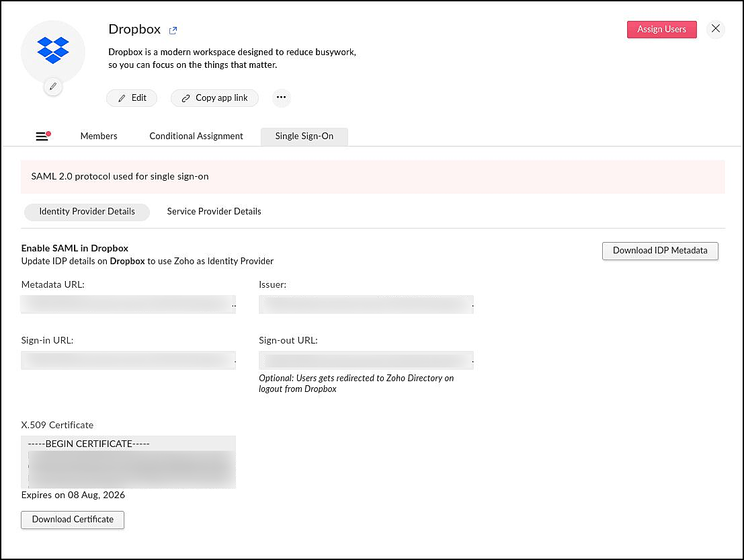Download the X.509 certificate
744x560 pixels.
(73, 520)
